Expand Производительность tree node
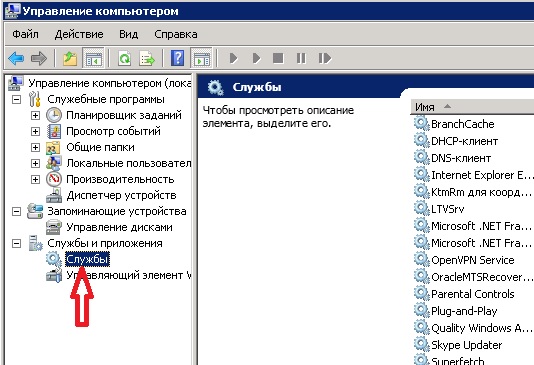Screen dimensions: 534x365 tap(35, 179)
